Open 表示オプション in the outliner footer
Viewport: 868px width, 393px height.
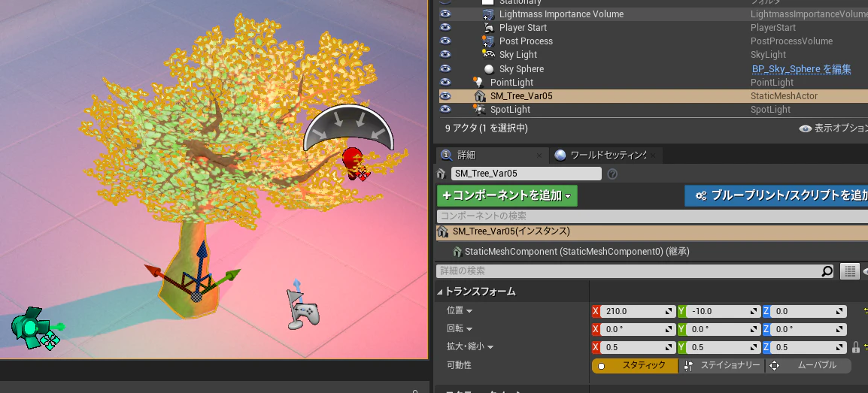[833, 128]
